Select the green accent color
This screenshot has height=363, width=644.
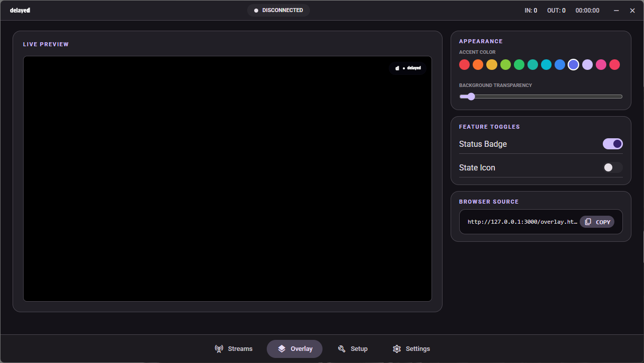point(519,64)
